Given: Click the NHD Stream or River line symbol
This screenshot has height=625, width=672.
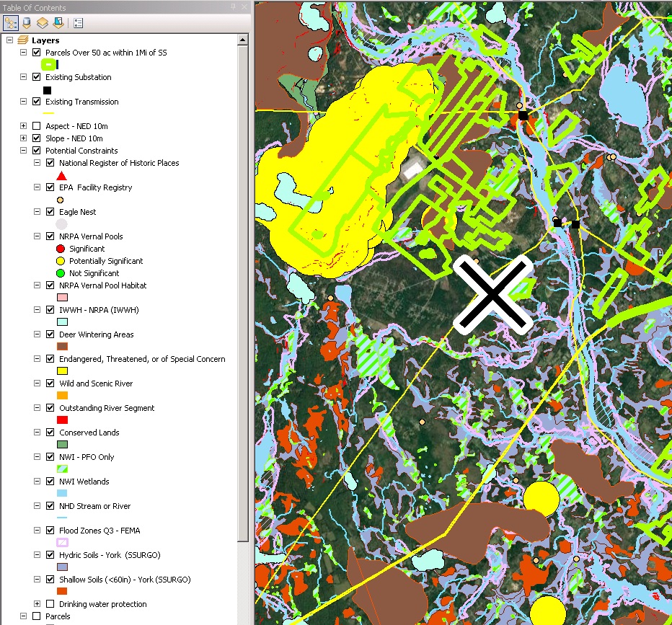Looking at the screenshot, I should click(62, 518).
